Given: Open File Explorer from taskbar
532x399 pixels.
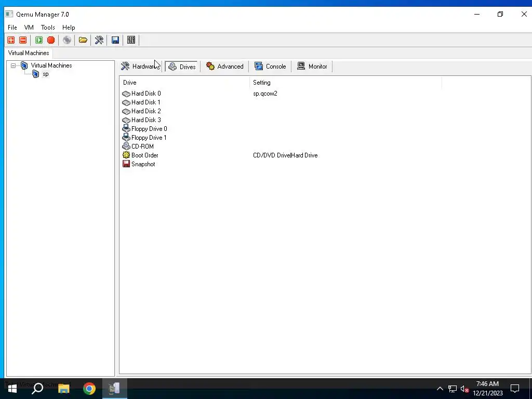Looking at the screenshot, I should click(63, 389).
